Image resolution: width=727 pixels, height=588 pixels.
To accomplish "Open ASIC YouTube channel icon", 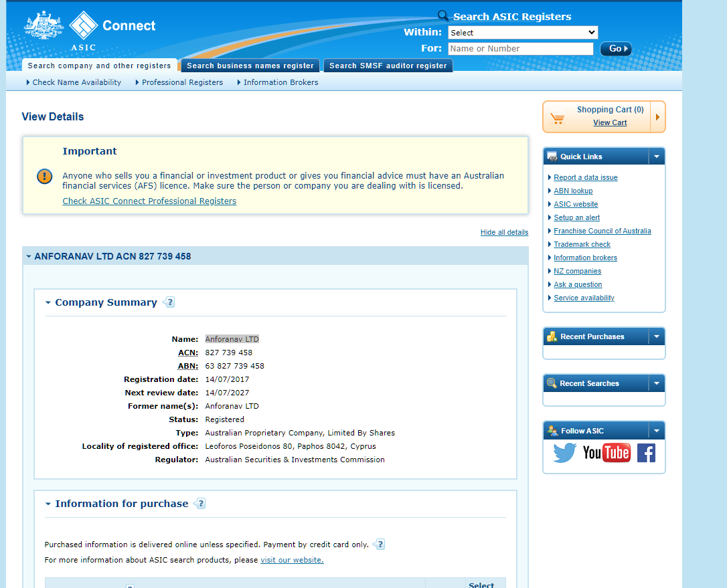I will pos(607,453).
